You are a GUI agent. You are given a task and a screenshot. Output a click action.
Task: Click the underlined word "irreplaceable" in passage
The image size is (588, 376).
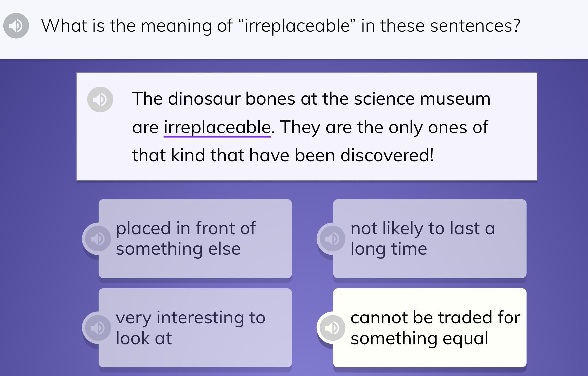coord(217,127)
